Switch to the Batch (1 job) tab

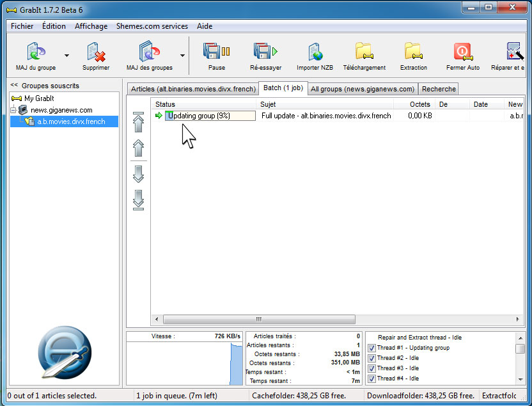click(283, 88)
